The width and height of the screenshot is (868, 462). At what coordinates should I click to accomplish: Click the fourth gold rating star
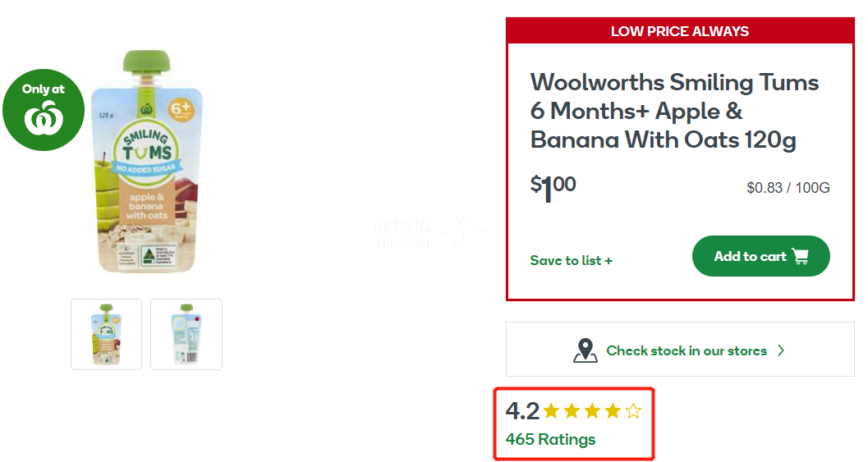(x=613, y=411)
